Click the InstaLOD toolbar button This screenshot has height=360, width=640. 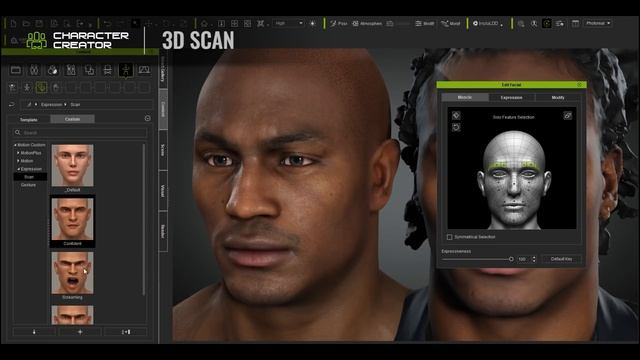[x=487, y=23]
